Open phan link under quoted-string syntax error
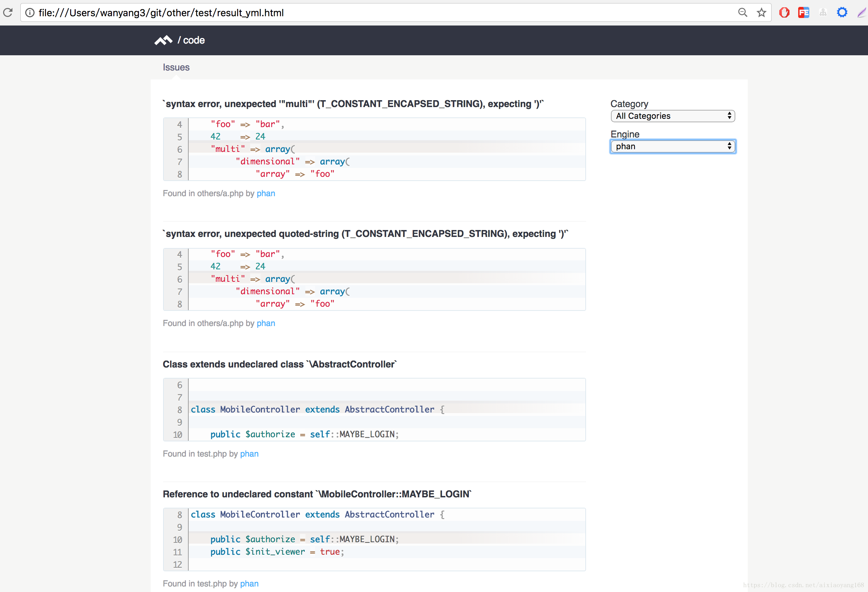Viewport: 868px width, 592px height. [x=266, y=323]
